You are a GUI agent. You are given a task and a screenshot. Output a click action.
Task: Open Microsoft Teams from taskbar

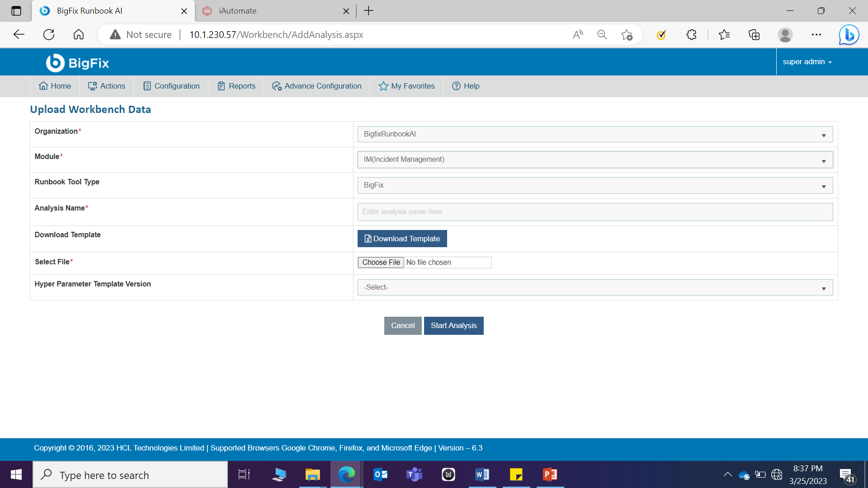click(x=414, y=474)
